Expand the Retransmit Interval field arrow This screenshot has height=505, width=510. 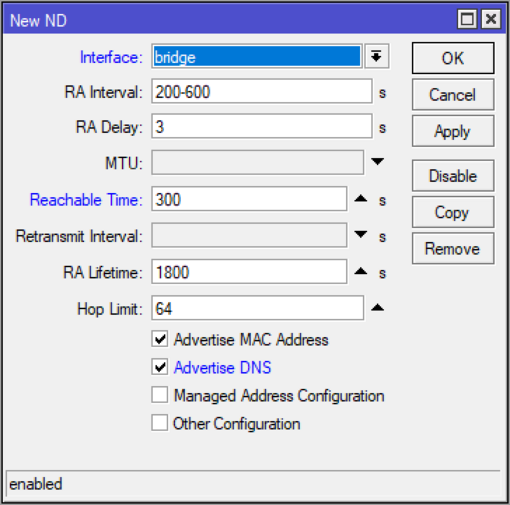point(361,234)
